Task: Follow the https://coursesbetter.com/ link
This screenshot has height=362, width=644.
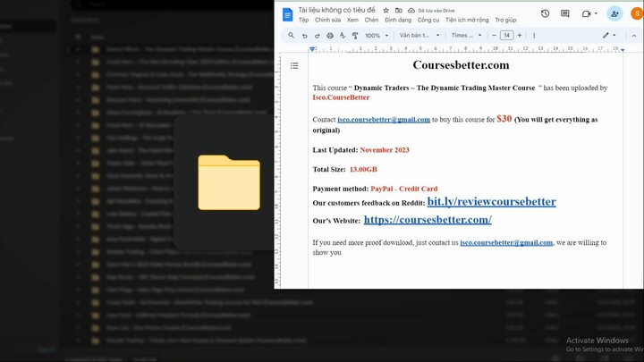Action: click(428, 220)
